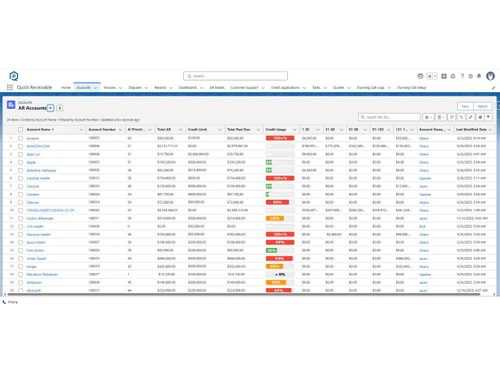
Task: Open the Setup gear icon in header
Action: point(471,76)
